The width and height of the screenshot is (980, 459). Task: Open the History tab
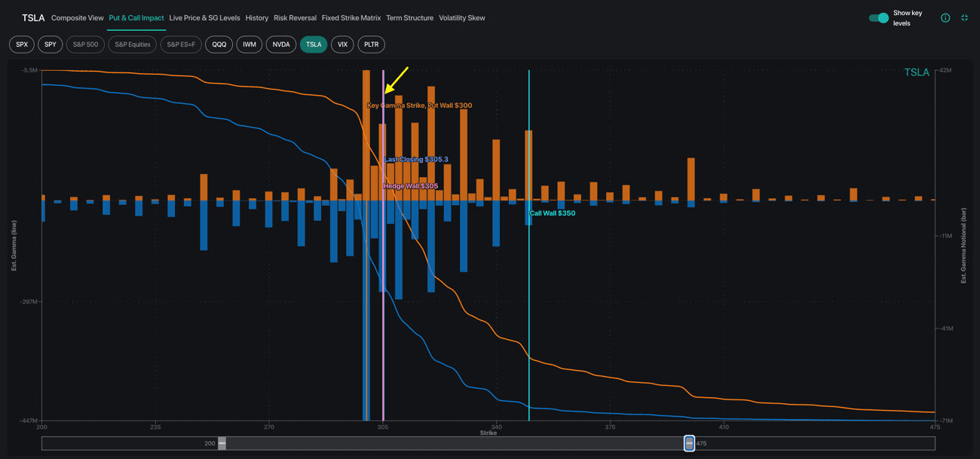257,17
